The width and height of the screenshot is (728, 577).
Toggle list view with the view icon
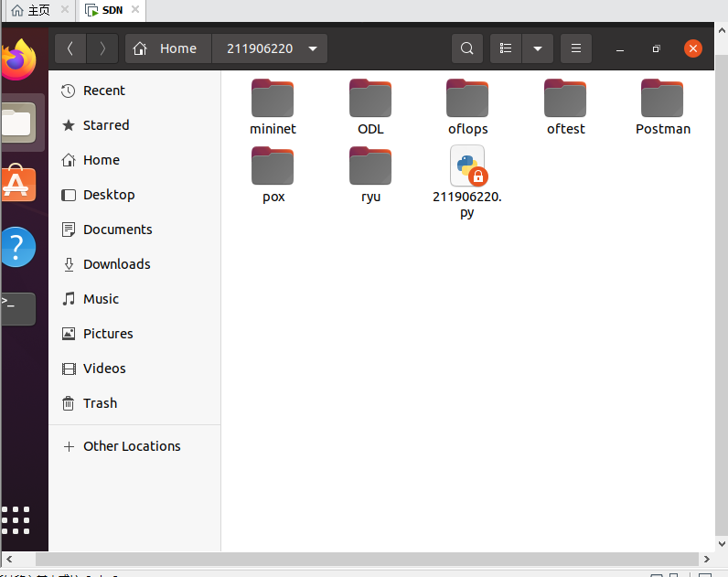506,48
